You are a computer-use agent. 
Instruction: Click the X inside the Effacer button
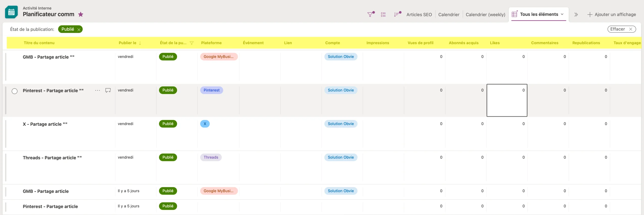631,29
